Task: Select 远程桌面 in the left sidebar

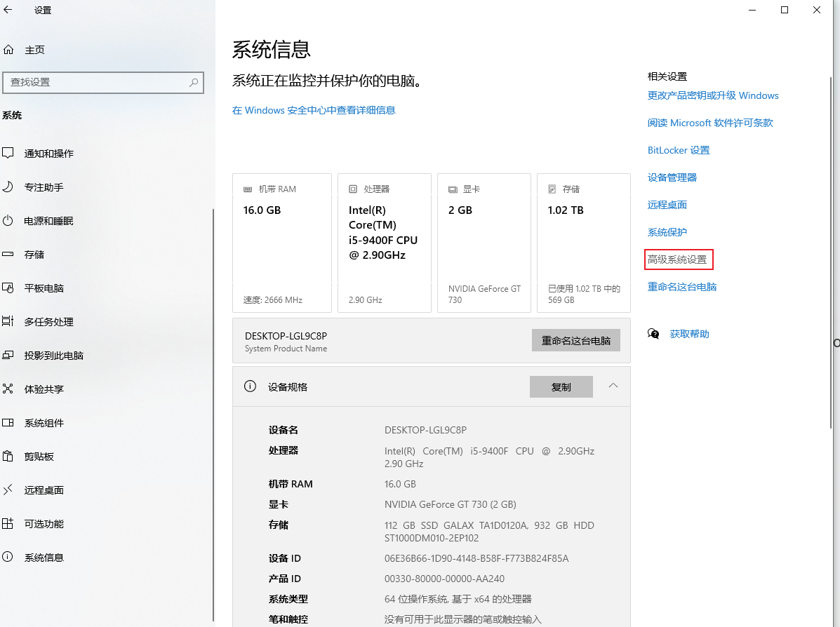Action: [44, 490]
